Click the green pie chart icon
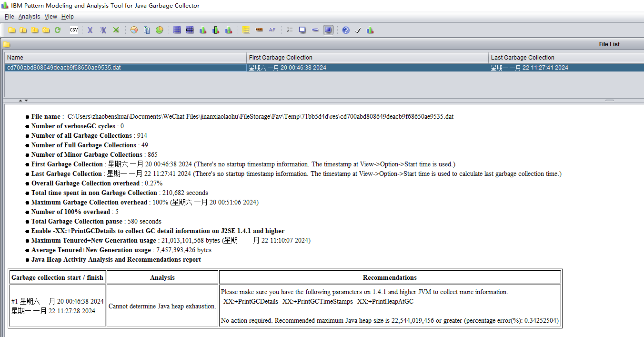This screenshot has height=337, width=644. click(160, 30)
